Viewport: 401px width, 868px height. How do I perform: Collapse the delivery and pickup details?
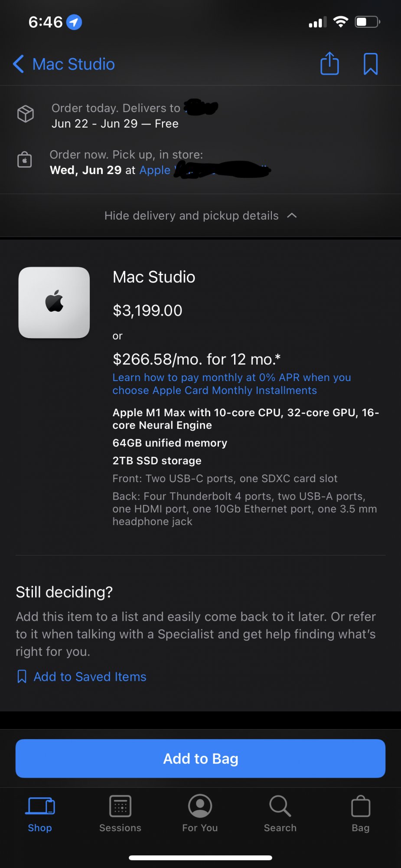click(200, 216)
